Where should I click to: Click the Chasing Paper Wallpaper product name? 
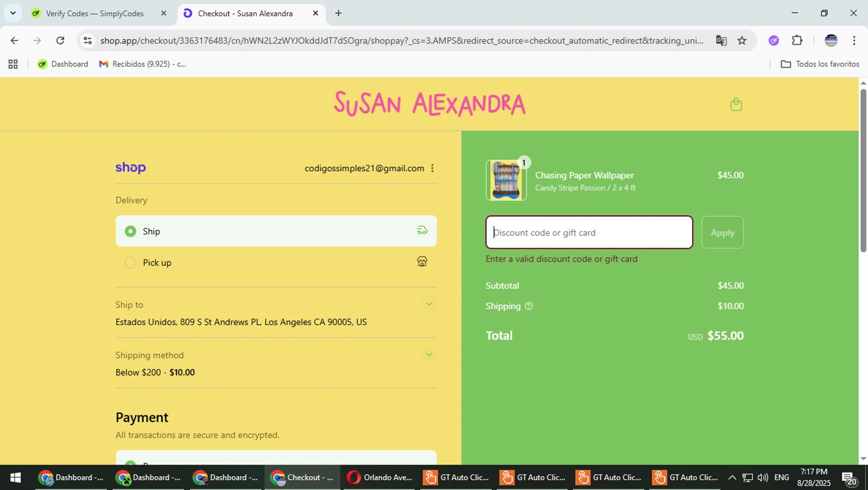coord(584,175)
